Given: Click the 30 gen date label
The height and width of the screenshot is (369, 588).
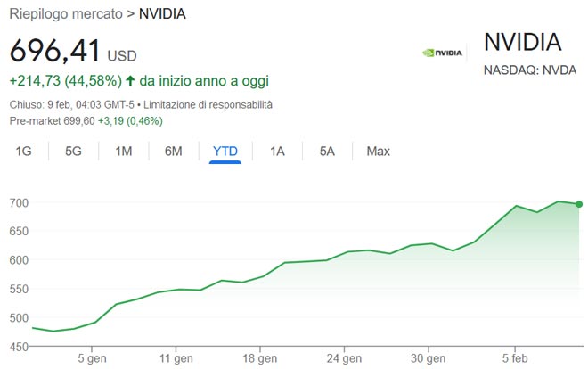Looking at the screenshot, I should pyautogui.click(x=429, y=360).
